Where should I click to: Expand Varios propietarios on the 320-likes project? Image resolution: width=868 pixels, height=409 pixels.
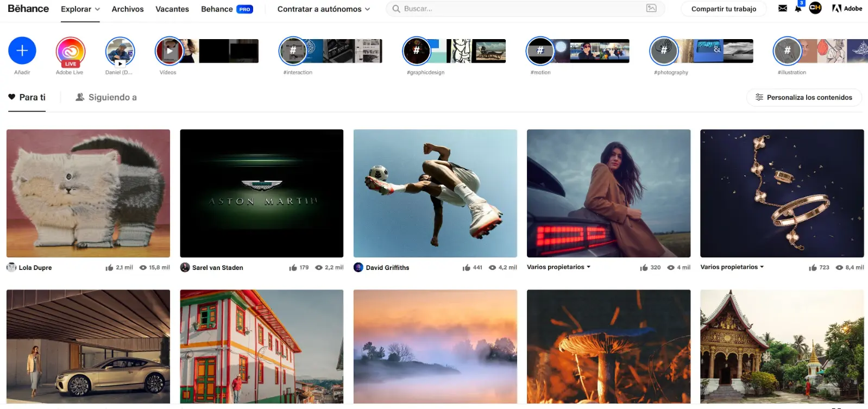click(558, 267)
